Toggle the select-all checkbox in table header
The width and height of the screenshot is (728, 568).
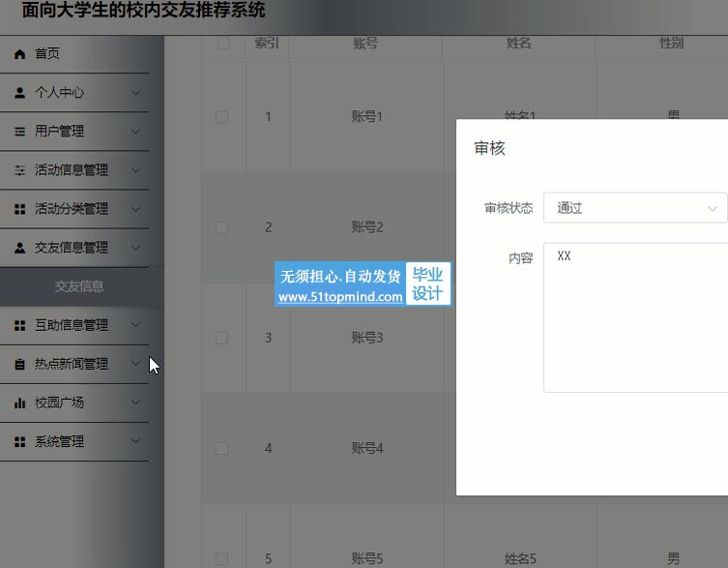pyautogui.click(x=223, y=44)
